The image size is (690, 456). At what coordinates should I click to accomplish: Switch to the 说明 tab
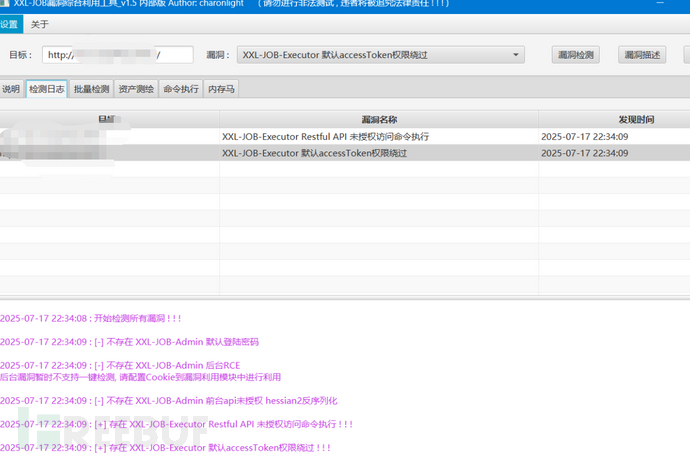coord(11,89)
